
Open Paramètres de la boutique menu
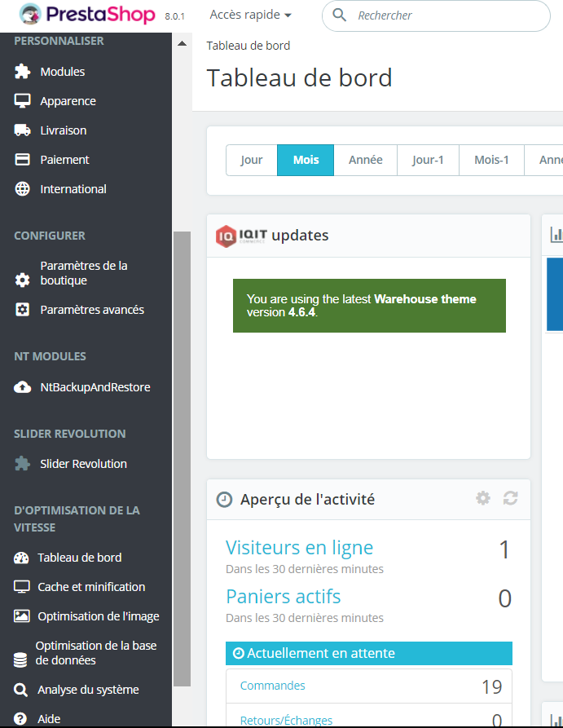tap(86, 273)
